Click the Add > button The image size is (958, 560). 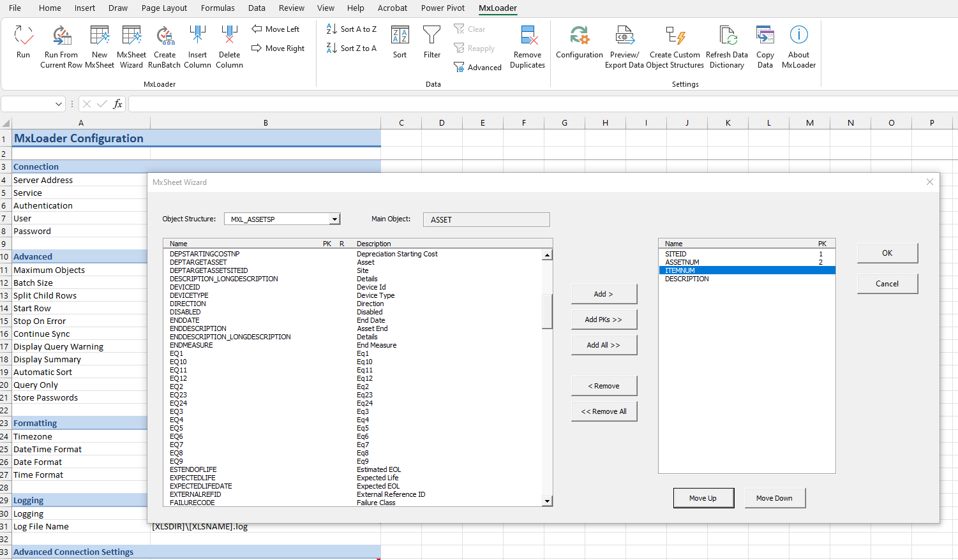click(604, 294)
